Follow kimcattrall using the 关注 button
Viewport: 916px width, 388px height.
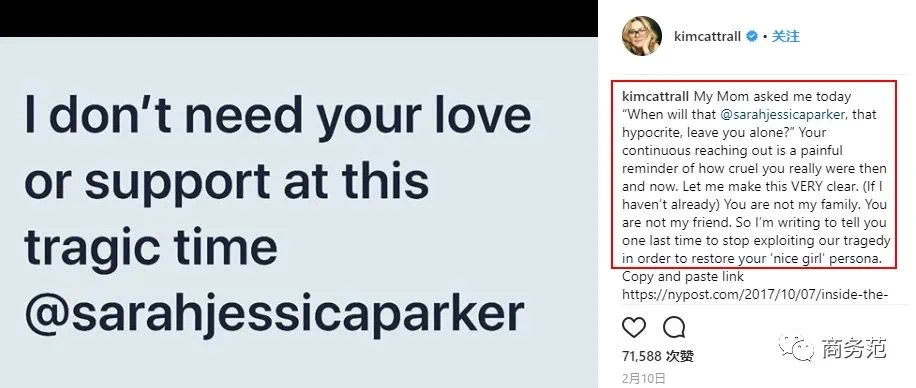coord(786,36)
